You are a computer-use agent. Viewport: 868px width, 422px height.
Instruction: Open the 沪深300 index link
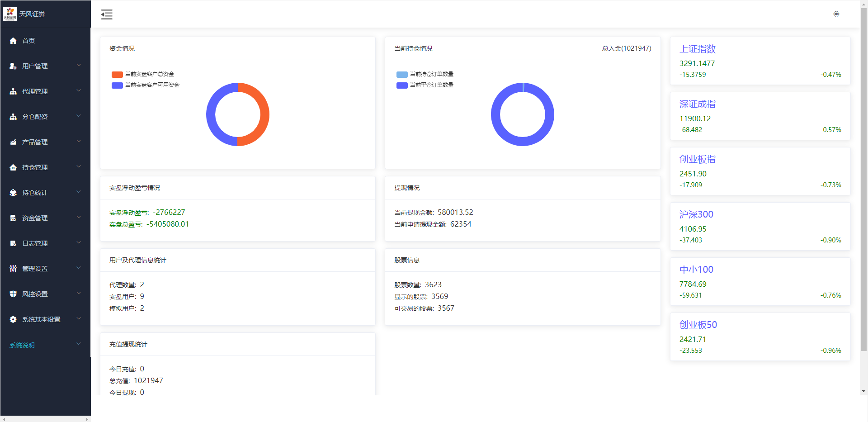[x=696, y=214]
